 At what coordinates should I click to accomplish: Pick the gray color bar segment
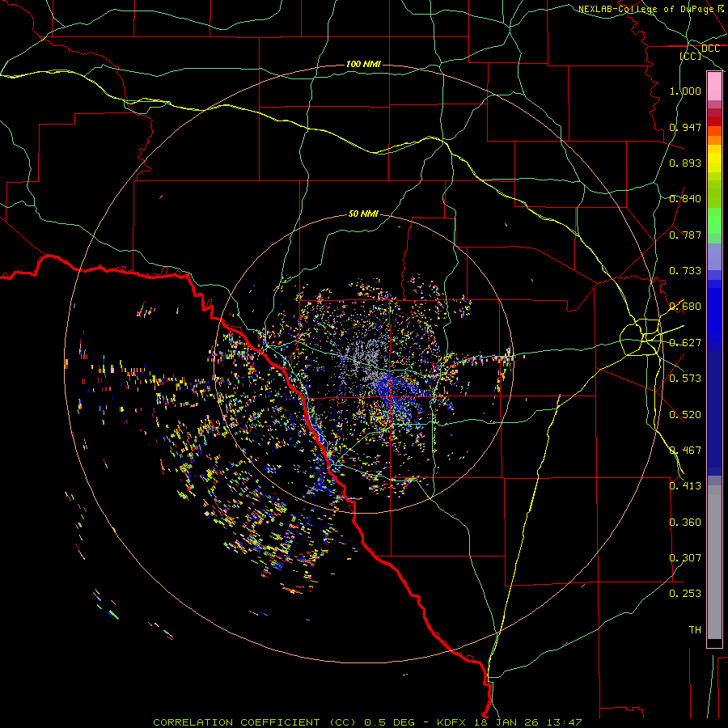coord(714,562)
